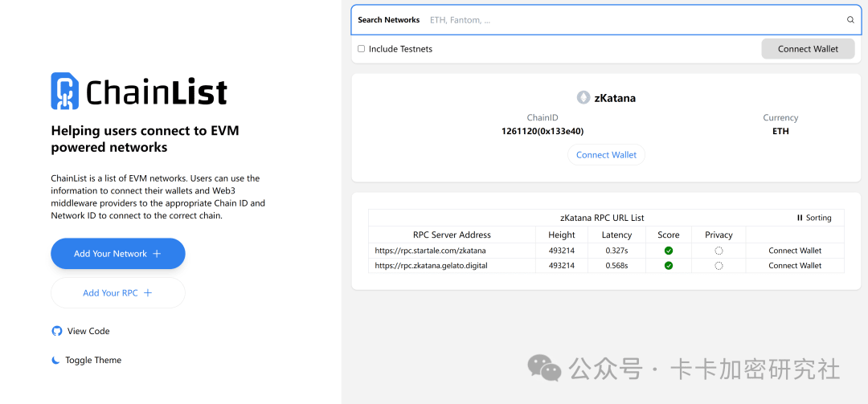Connect wallet using rpc.startale.com row
This screenshot has height=404, width=868.
[794, 251]
